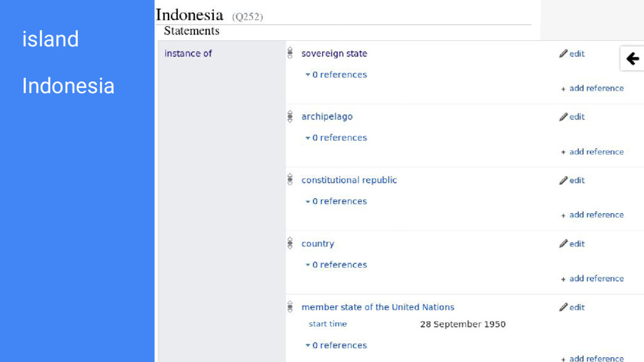This screenshot has height=362, width=644.
Task: Add reference to sovereign state statement
Action: click(592, 88)
